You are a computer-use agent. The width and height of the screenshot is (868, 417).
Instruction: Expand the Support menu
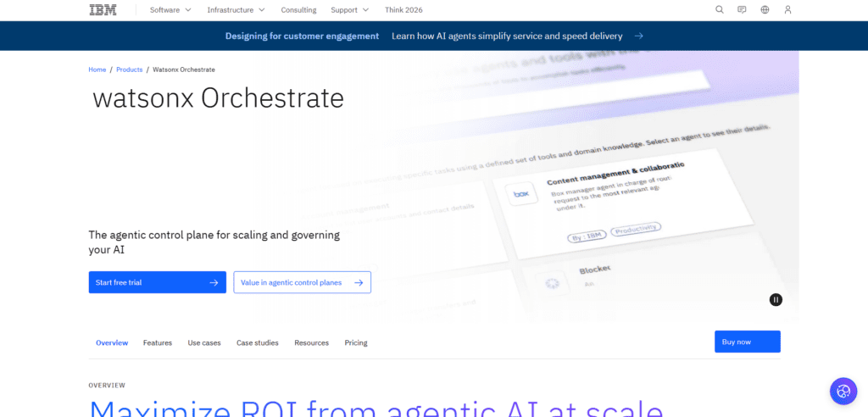tap(350, 10)
